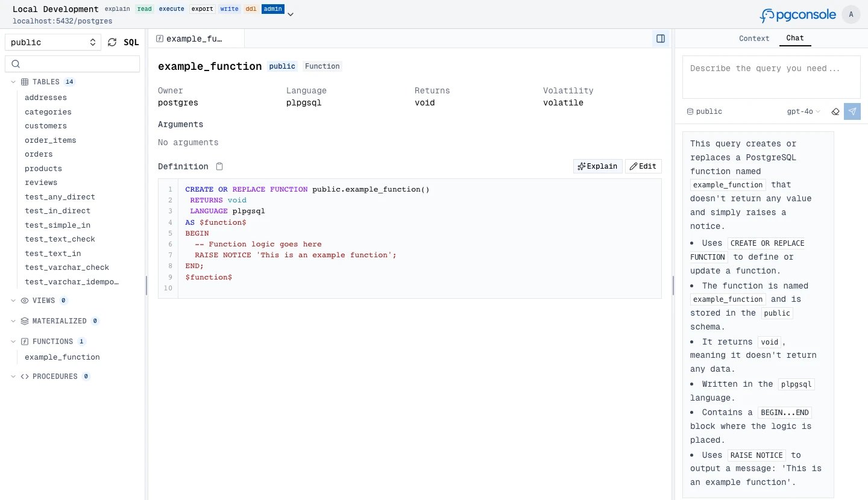The width and height of the screenshot is (868, 500).
Task: Open the test_text_in table
Action: tap(53, 254)
